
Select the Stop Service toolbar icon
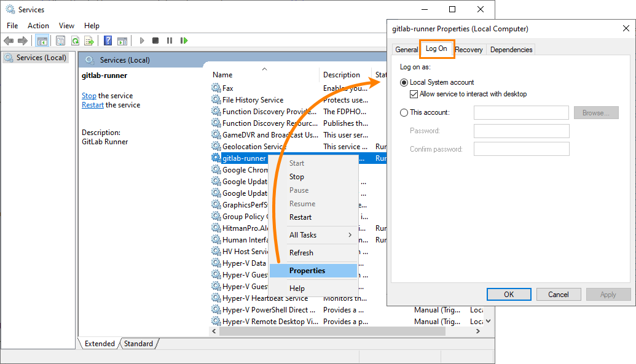click(155, 41)
